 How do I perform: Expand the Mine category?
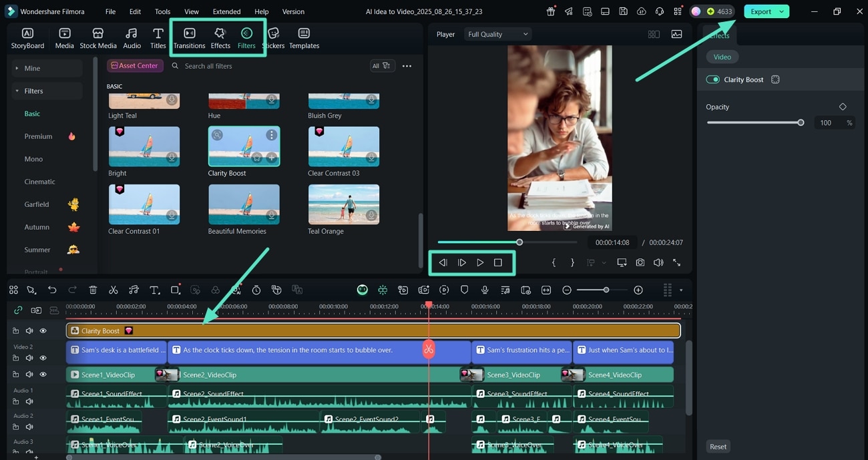[x=47, y=68]
